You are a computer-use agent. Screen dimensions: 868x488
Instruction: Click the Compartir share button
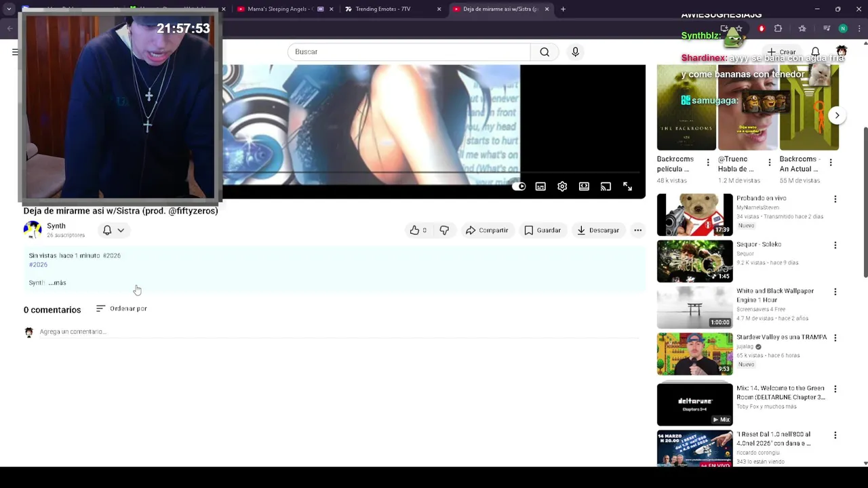point(487,230)
